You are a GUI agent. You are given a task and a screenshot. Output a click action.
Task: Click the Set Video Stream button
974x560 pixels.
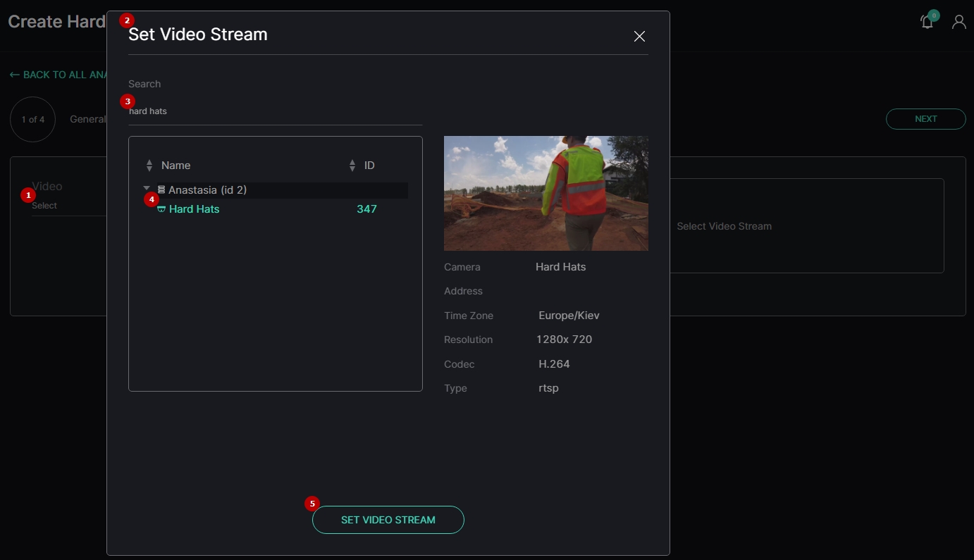388,520
